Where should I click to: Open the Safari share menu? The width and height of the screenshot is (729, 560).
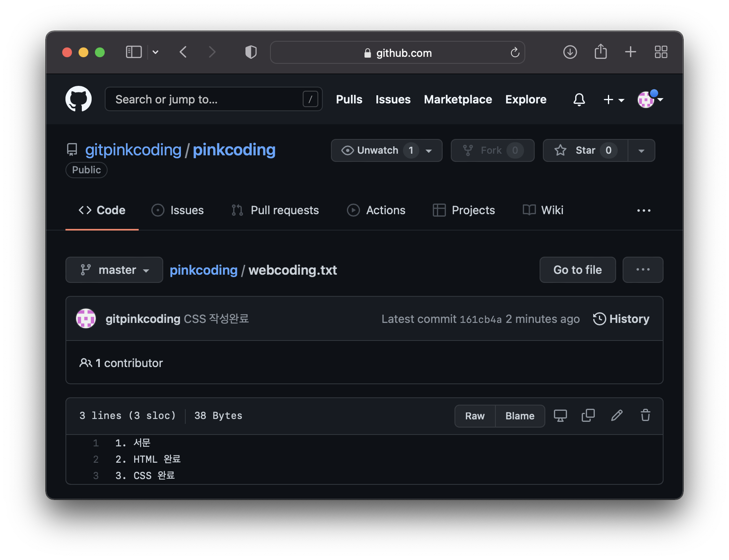pos(601,52)
